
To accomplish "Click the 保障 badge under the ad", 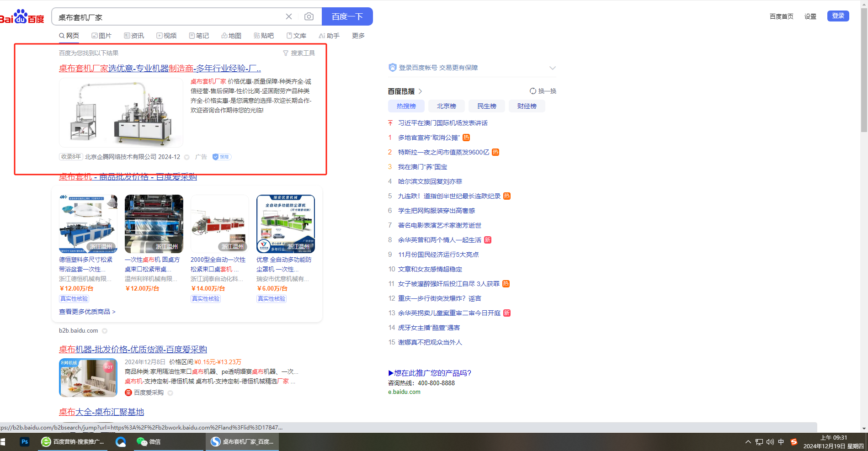I will (222, 157).
